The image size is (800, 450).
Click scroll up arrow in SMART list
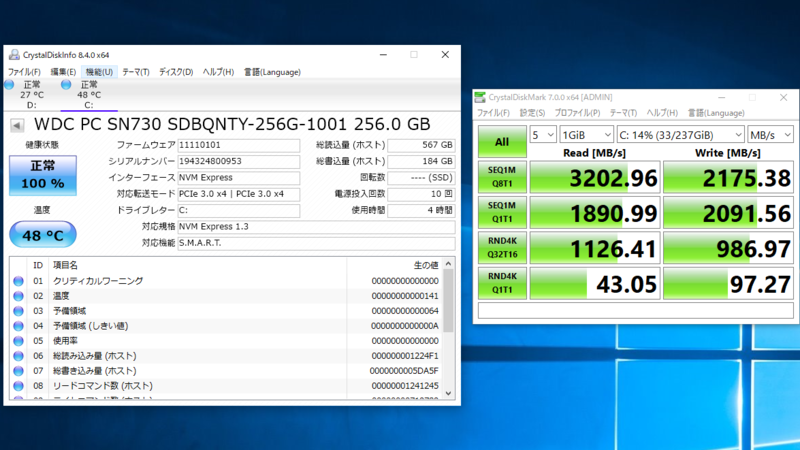pyautogui.click(x=448, y=264)
